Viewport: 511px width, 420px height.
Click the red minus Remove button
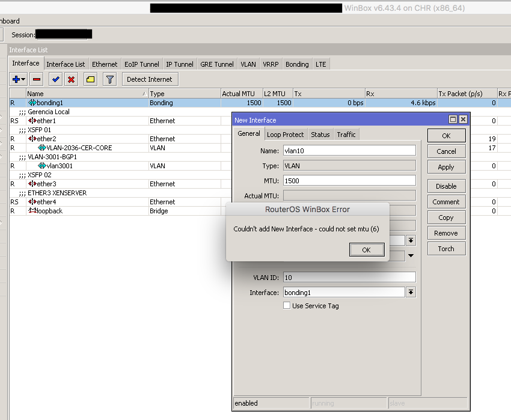tap(37, 79)
